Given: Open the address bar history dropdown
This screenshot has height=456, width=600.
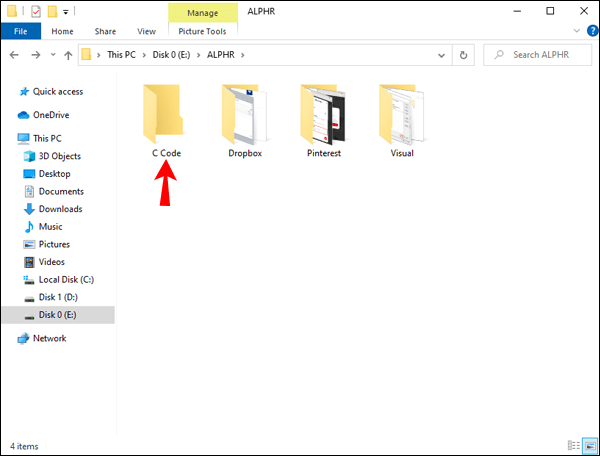Looking at the screenshot, I should point(441,55).
